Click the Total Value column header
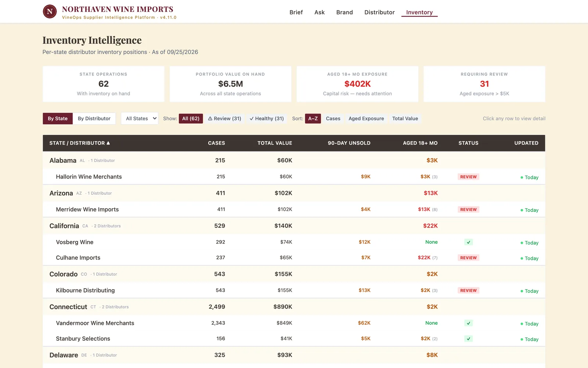Image resolution: width=588 pixels, height=368 pixels. point(275,143)
